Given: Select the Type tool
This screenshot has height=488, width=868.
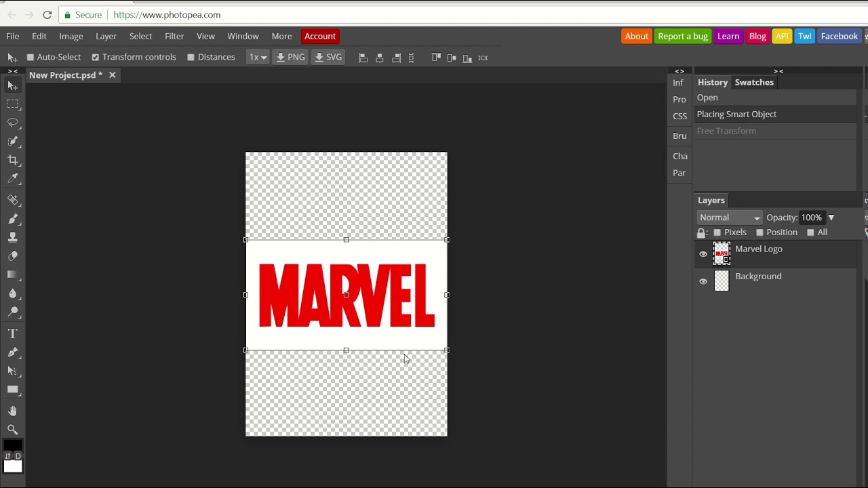Looking at the screenshot, I should click(12, 333).
